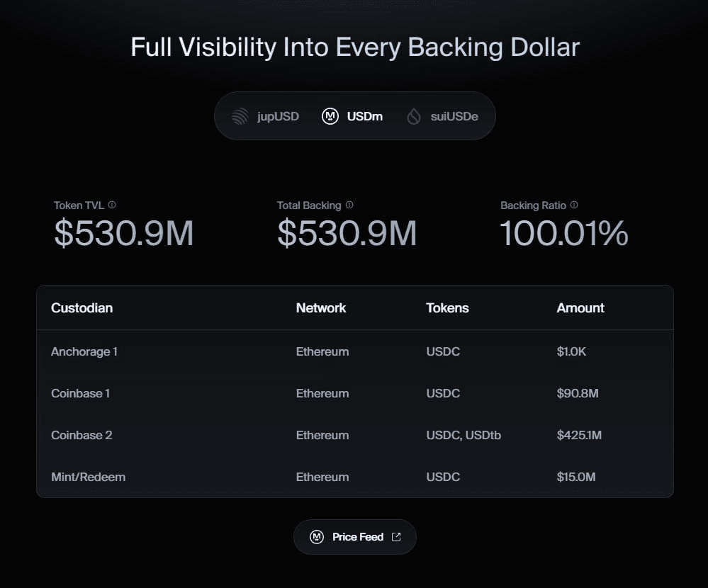Image resolution: width=708 pixels, height=588 pixels.
Task: Click the Custodian column header
Action: coord(82,307)
